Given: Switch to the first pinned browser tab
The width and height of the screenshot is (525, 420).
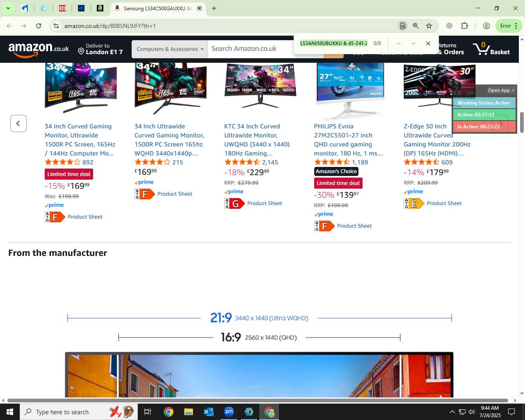Looking at the screenshot, I should [25, 8].
